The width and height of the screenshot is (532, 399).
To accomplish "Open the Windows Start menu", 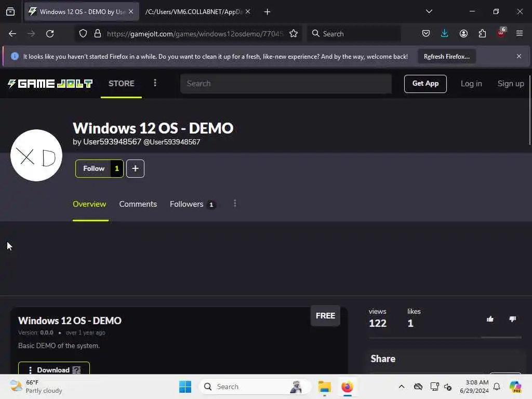I will click(185, 387).
